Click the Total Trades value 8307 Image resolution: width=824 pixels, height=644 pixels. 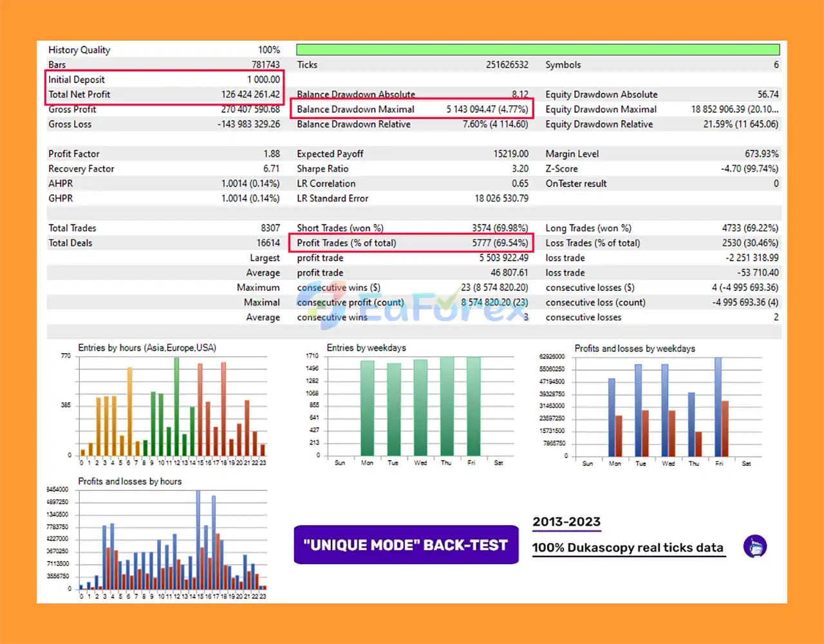(270, 228)
